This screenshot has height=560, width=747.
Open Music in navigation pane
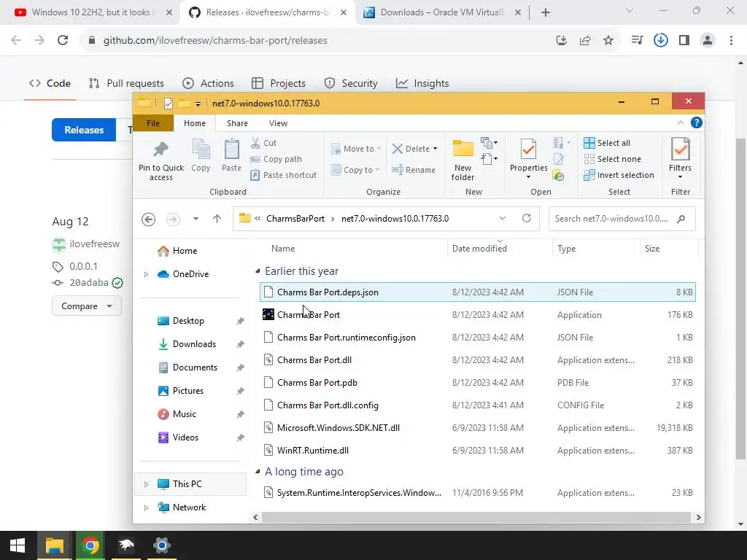185,414
